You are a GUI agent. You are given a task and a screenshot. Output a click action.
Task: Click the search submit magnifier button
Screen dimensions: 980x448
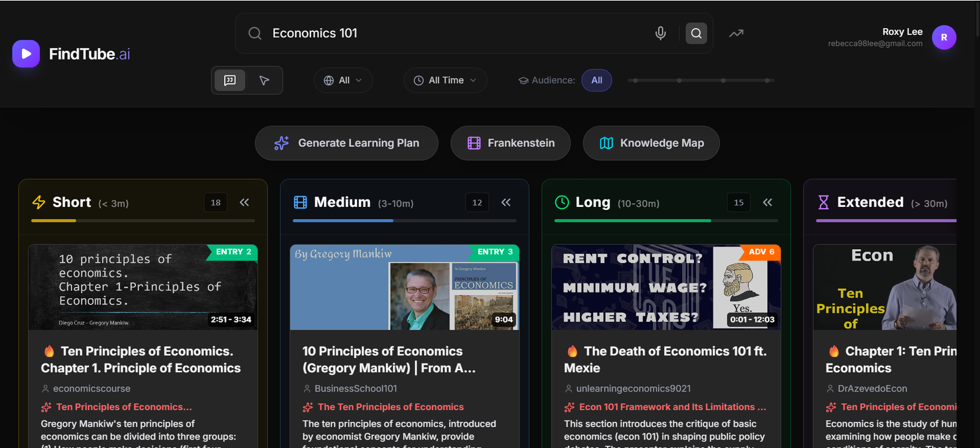[x=696, y=33]
